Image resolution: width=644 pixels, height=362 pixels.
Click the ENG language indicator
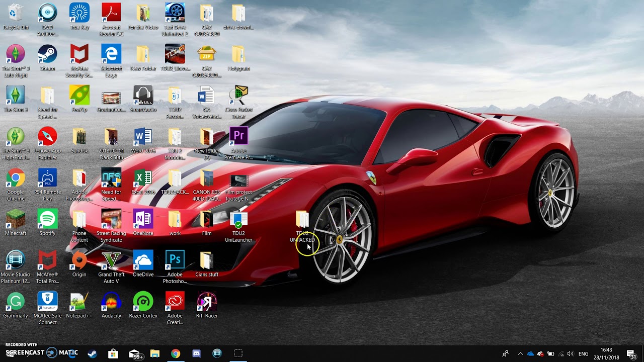pyautogui.click(x=583, y=354)
